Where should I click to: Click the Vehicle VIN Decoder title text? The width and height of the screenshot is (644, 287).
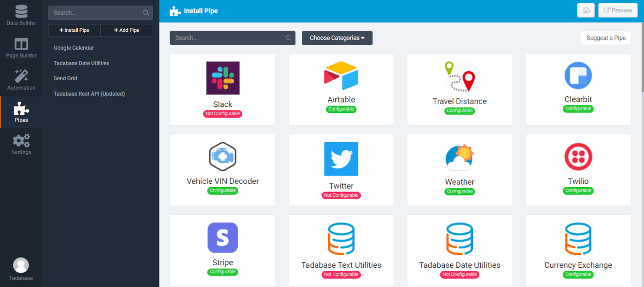point(223,181)
